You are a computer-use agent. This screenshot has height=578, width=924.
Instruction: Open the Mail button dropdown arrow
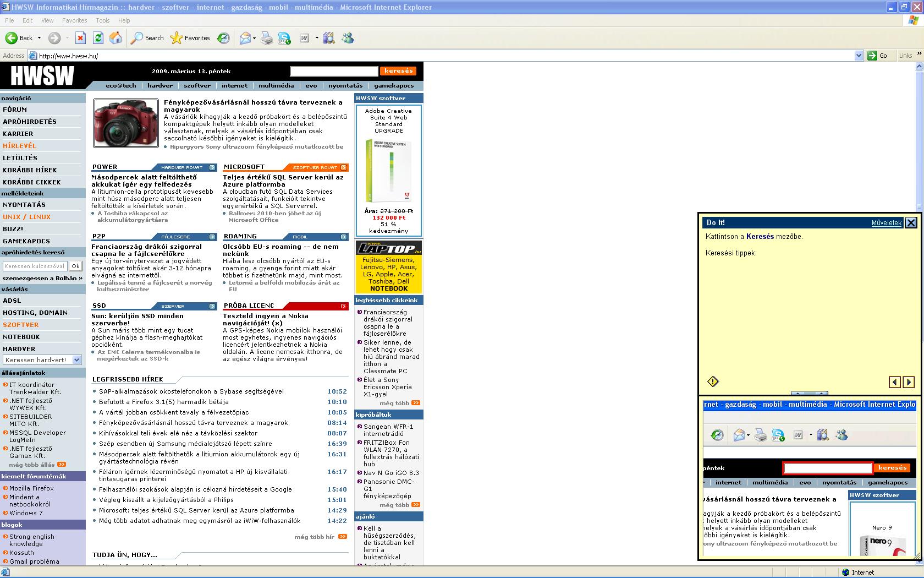coord(254,38)
